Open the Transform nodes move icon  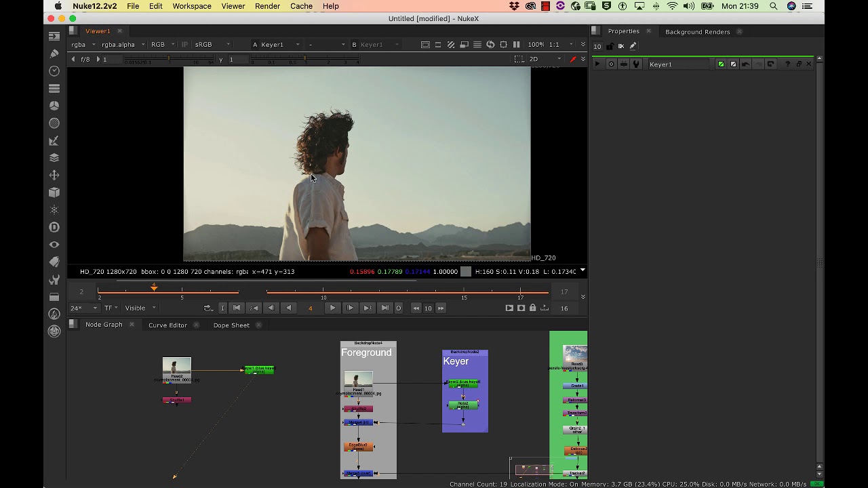[x=54, y=175]
